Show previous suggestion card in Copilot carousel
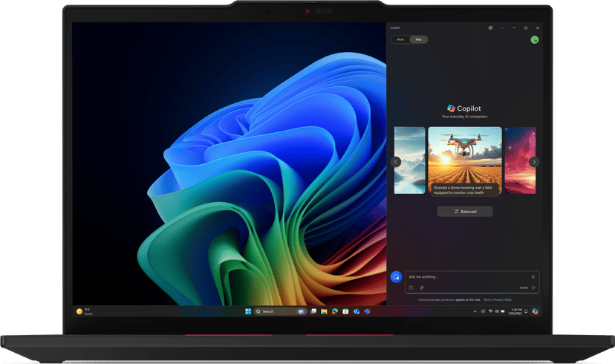 click(x=396, y=162)
